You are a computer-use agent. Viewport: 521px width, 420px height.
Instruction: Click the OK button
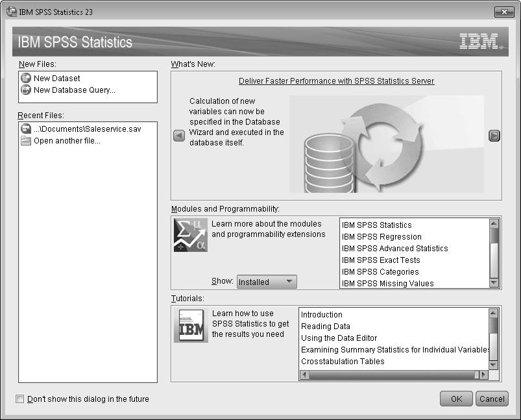456,399
